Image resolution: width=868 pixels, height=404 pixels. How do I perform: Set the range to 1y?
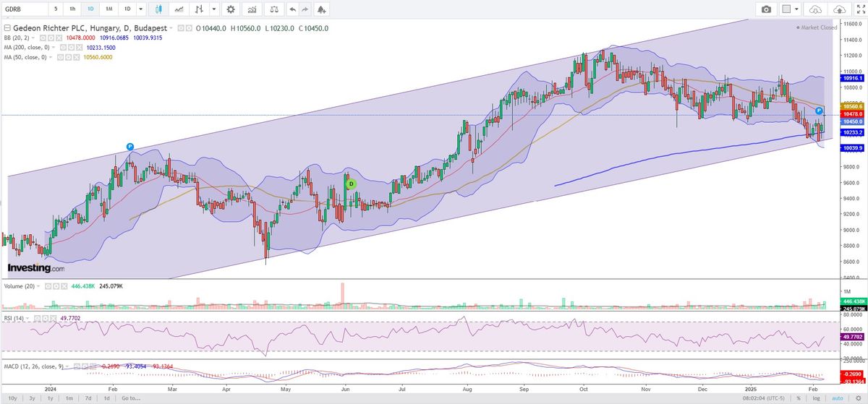pyautogui.click(x=50, y=398)
